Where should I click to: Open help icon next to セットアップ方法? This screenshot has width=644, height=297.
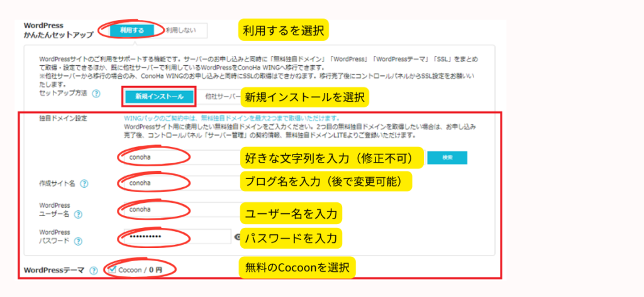96,94
